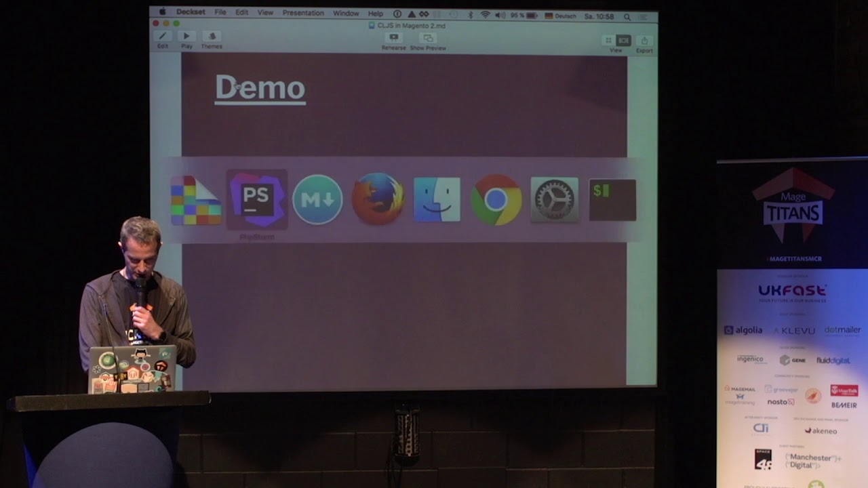Image resolution: width=868 pixels, height=488 pixels.
Task: Switch to grid View mode
Action: click(608, 41)
